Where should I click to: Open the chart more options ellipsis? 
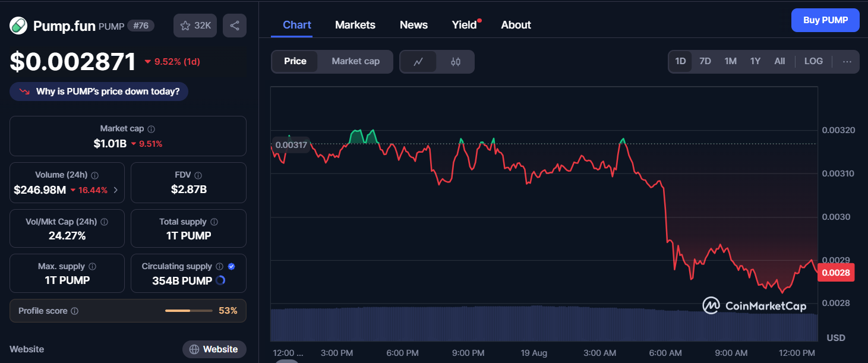[x=847, y=61]
